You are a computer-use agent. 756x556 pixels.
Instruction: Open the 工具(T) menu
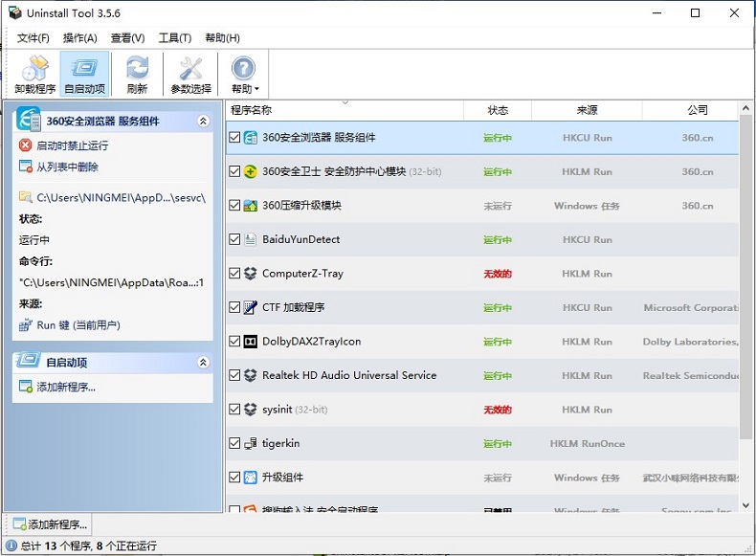[175, 38]
